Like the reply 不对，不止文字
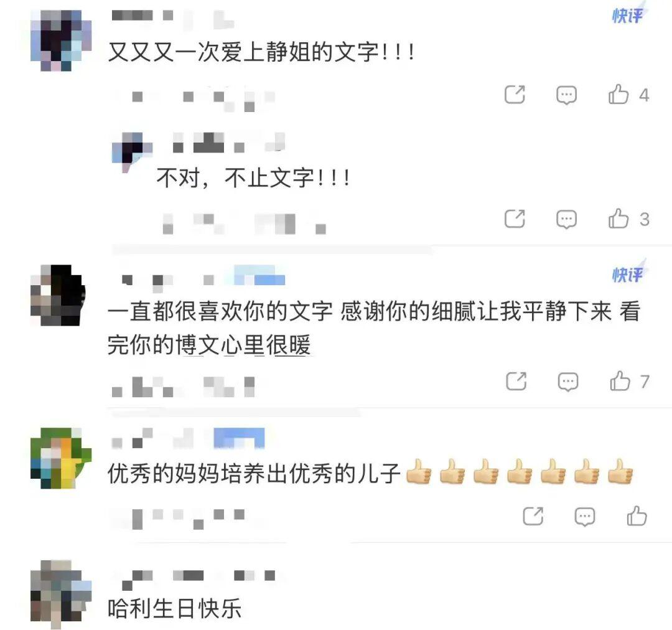This screenshot has width=672, height=630. 619,219
